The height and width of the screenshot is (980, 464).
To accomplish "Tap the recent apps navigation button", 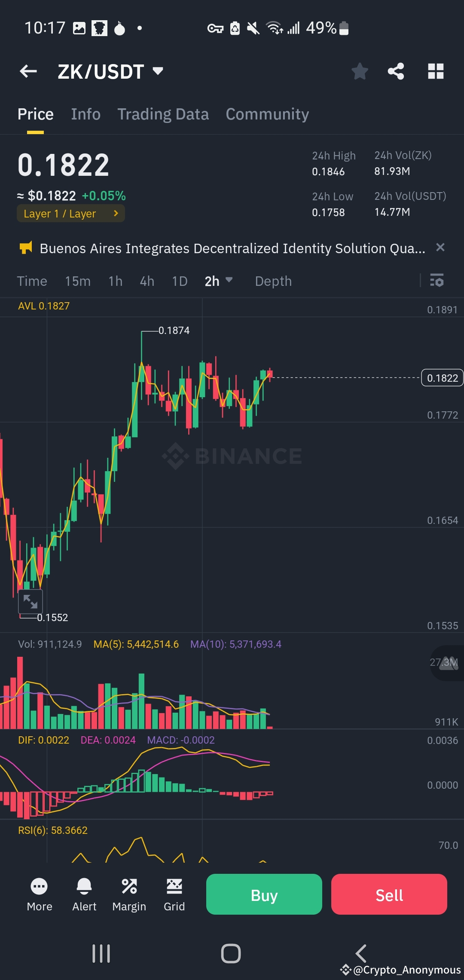I will [x=100, y=954].
